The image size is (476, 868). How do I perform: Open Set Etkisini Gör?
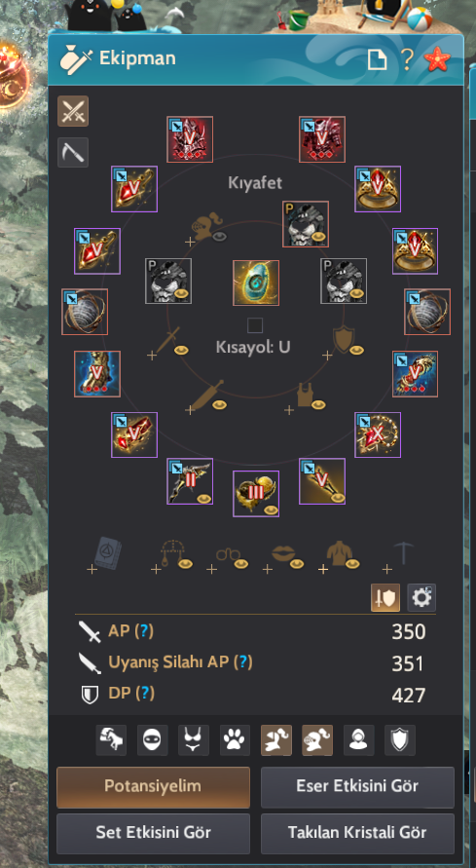coord(153,833)
